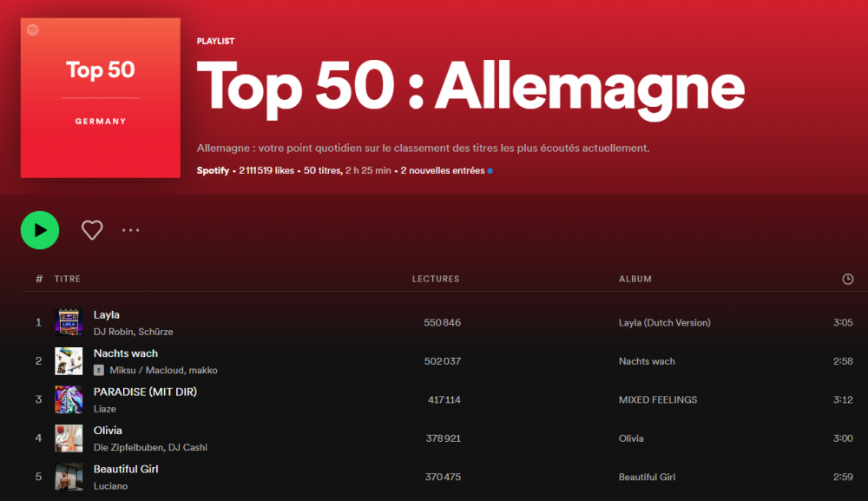The image size is (868, 501).
Task: Start playback with the green play button
Action: [x=40, y=230]
